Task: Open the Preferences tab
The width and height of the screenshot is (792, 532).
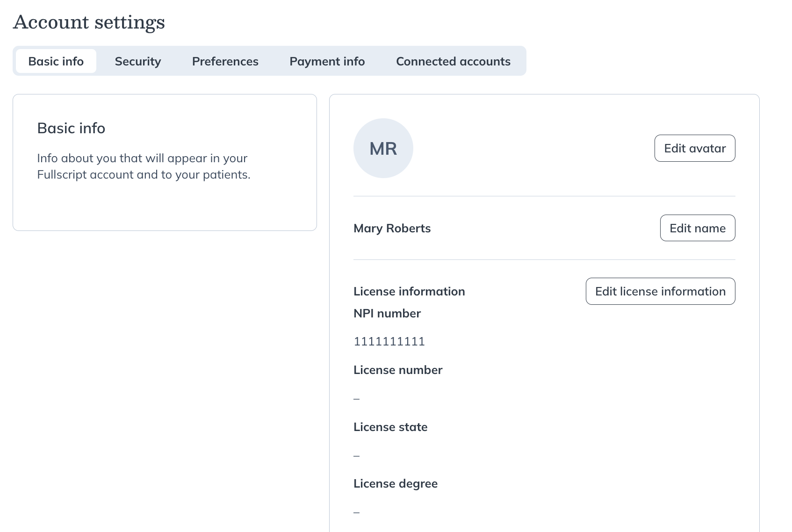Action: (x=225, y=61)
